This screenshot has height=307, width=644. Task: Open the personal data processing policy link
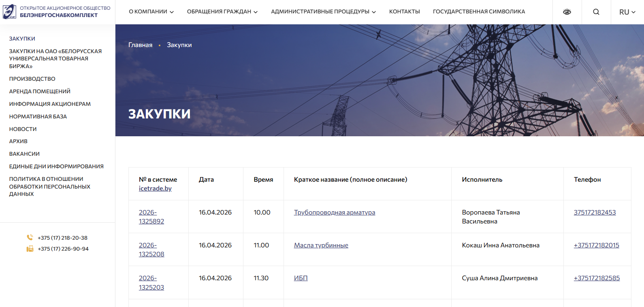[x=50, y=187]
